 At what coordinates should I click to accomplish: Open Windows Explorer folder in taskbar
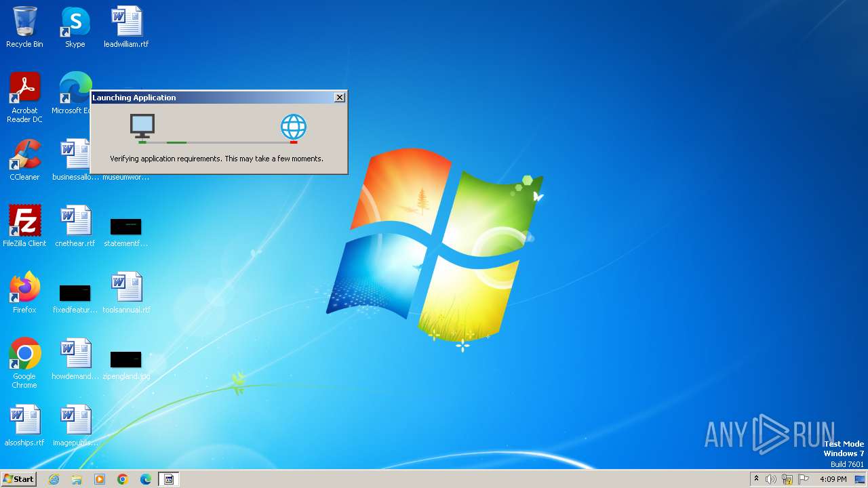pos(77,479)
